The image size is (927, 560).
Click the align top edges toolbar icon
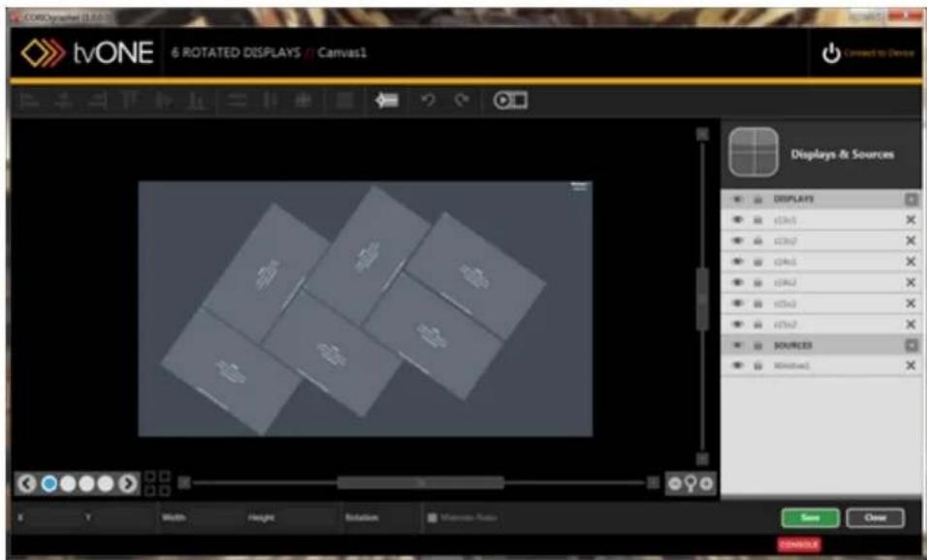tap(130, 101)
